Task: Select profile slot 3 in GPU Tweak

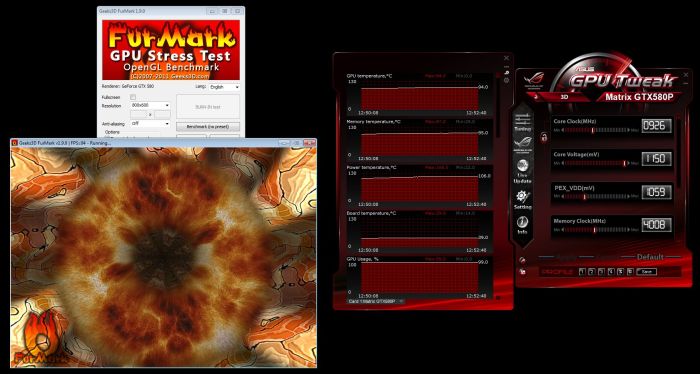Action: click(601, 271)
